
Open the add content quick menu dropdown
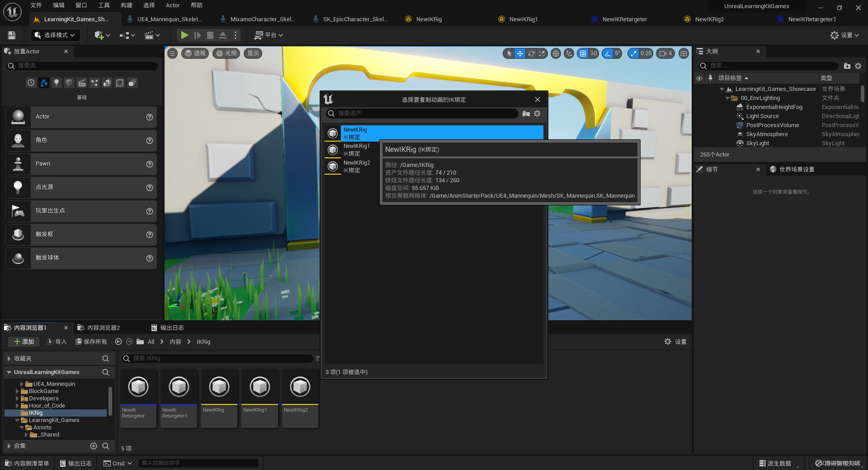[x=102, y=35]
